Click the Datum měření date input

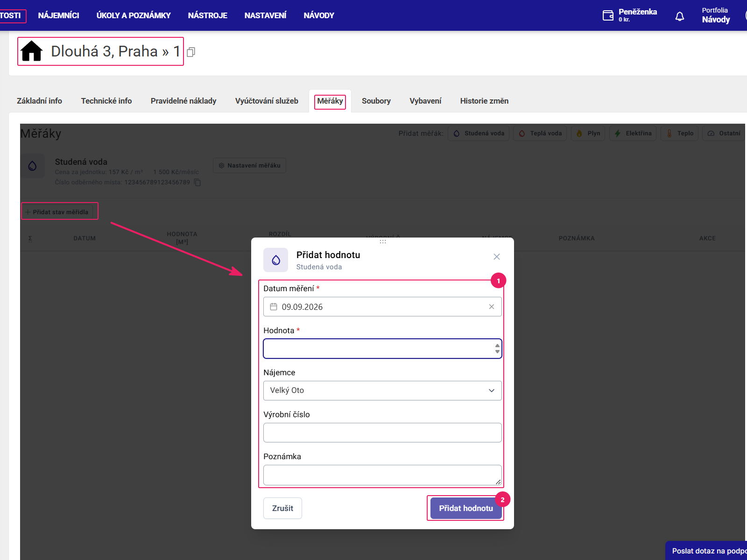click(x=382, y=307)
